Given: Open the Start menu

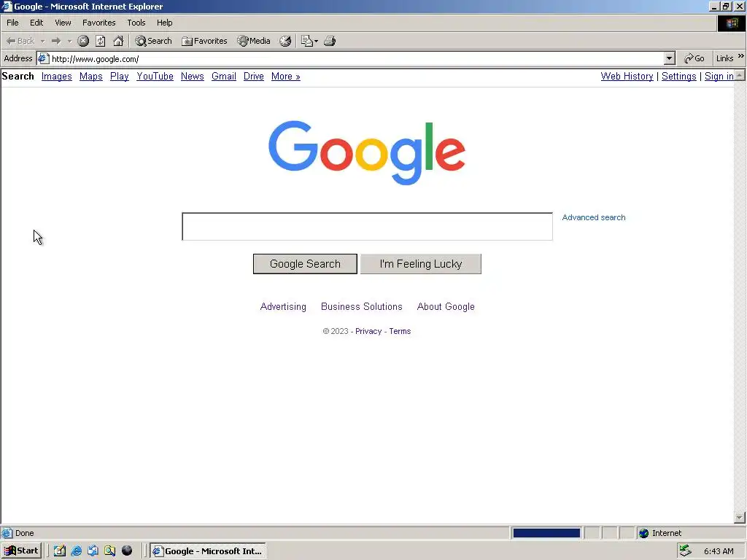Looking at the screenshot, I should point(21,551).
